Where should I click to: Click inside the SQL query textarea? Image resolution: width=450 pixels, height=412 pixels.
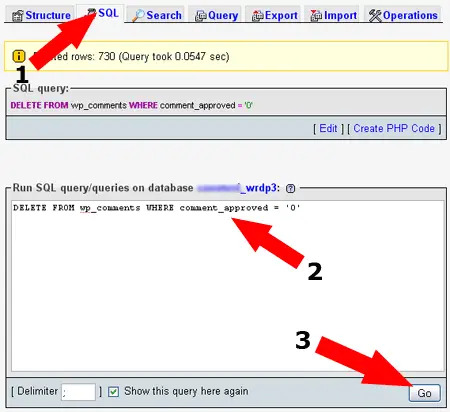pos(228,286)
